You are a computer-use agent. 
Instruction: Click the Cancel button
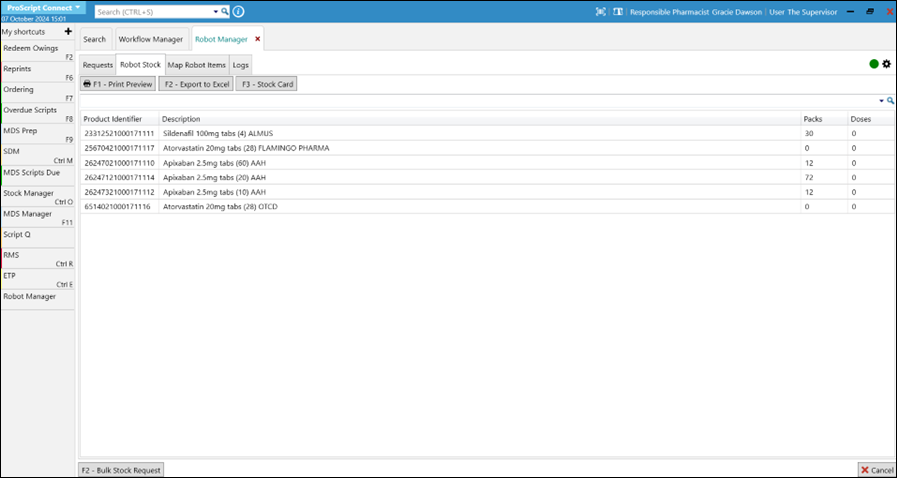877,470
